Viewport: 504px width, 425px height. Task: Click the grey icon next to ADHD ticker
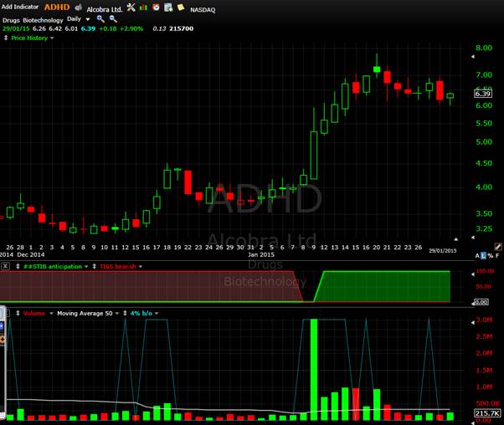click(x=78, y=8)
